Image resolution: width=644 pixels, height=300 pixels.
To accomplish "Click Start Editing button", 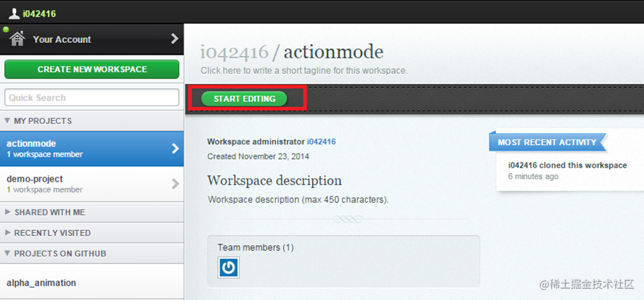I will point(245,99).
